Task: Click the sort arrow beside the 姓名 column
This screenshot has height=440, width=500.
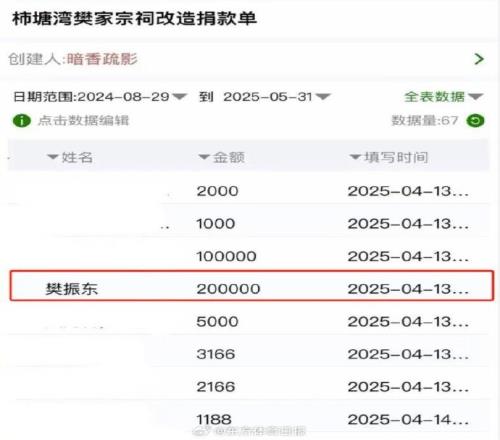Action: coord(53,157)
